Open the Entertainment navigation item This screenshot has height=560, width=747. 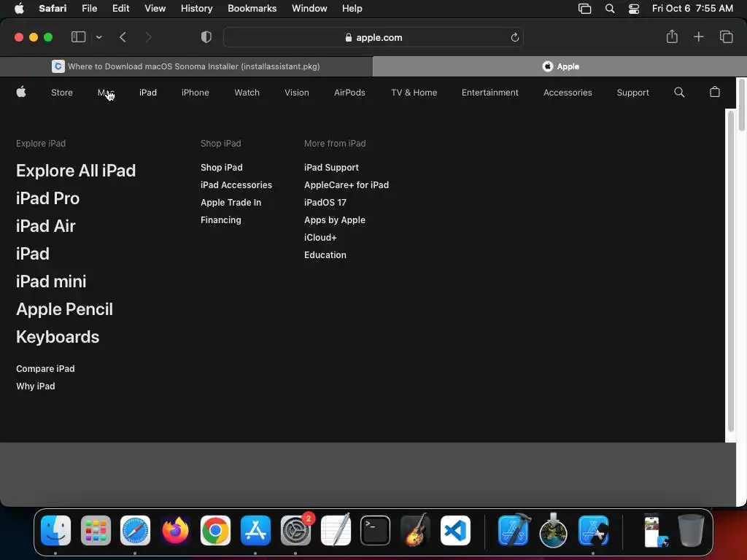[489, 93]
